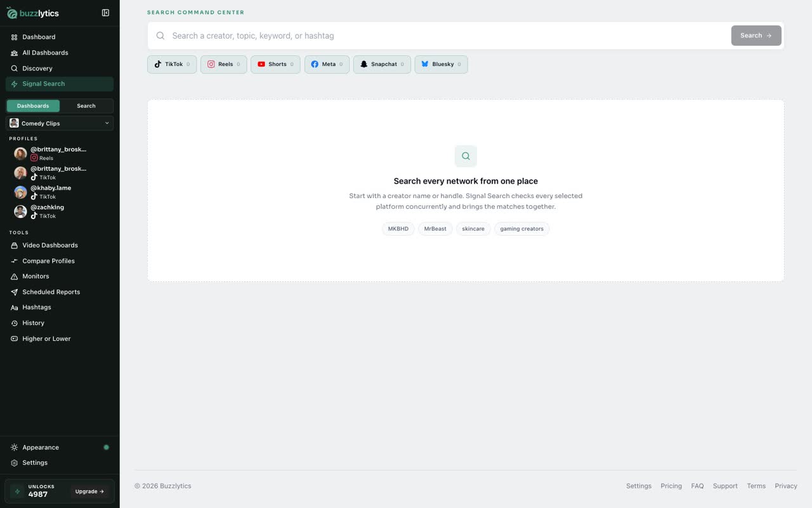Click the Upgrade button
The image size is (812, 508).
pyautogui.click(x=89, y=491)
